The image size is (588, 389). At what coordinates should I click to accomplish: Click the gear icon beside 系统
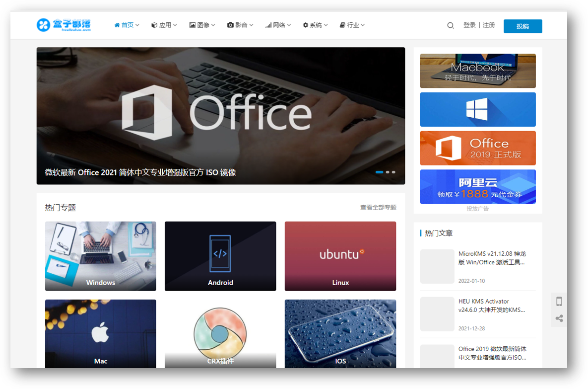[x=305, y=25]
